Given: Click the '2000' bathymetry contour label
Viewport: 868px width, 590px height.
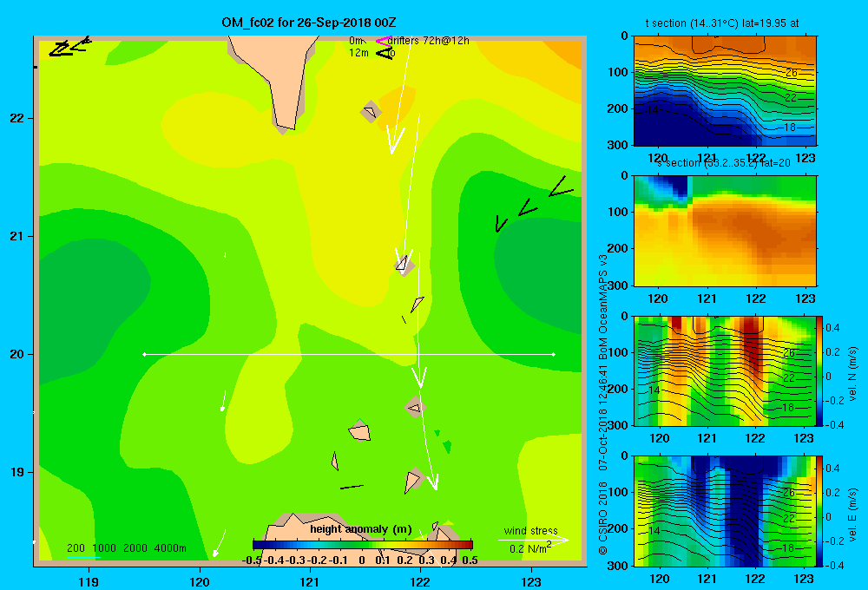Looking at the screenshot, I should (x=135, y=548).
